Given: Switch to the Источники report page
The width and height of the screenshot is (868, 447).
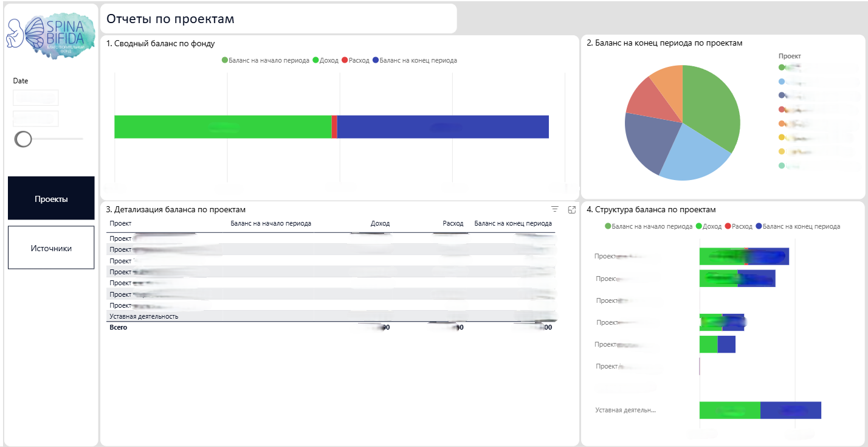Looking at the screenshot, I should [x=51, y=248].
